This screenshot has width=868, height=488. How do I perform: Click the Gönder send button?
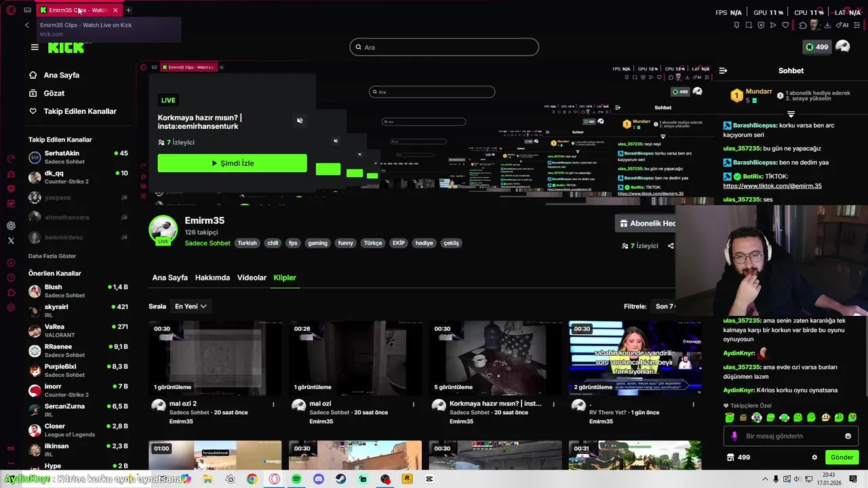click(842, 457)
